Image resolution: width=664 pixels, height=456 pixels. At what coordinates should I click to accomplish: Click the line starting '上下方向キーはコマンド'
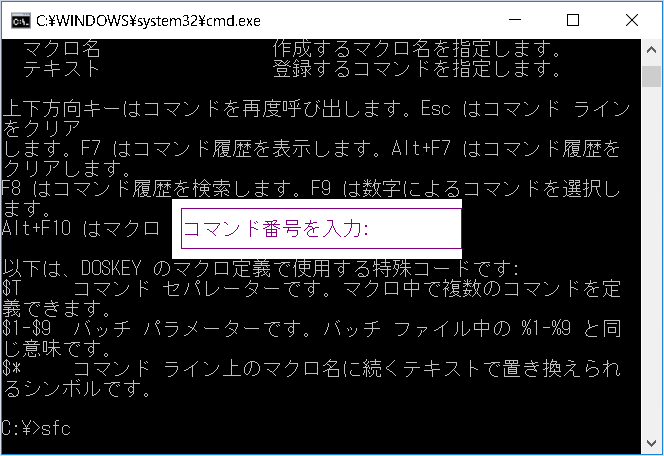pos(316,109)
